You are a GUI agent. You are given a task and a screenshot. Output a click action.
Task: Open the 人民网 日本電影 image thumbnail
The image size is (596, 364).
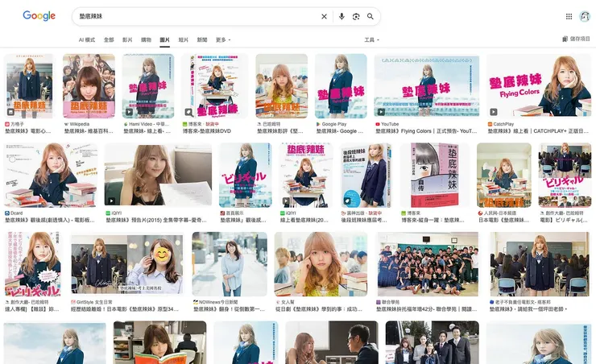click(x=503, y=175)
